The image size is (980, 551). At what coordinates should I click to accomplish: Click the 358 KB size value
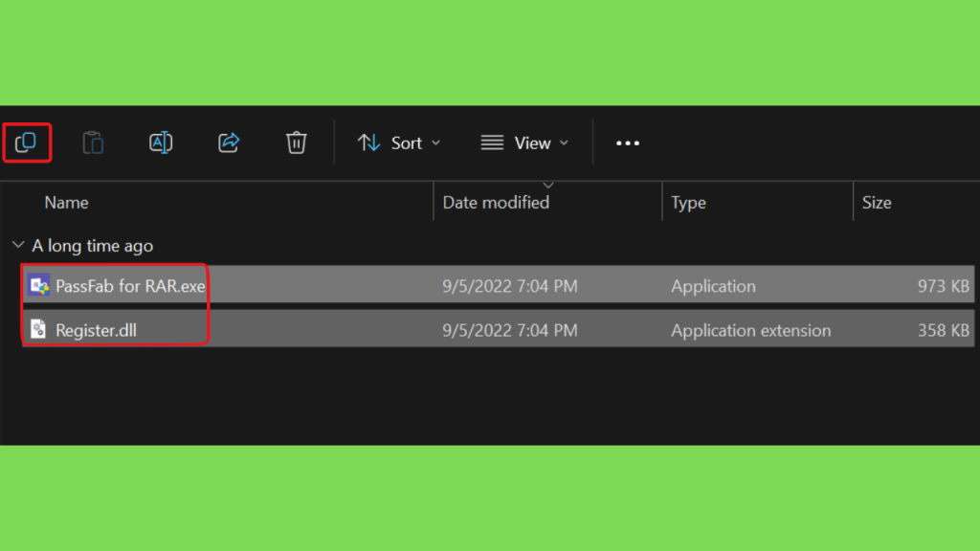click(x=943, y=330)
